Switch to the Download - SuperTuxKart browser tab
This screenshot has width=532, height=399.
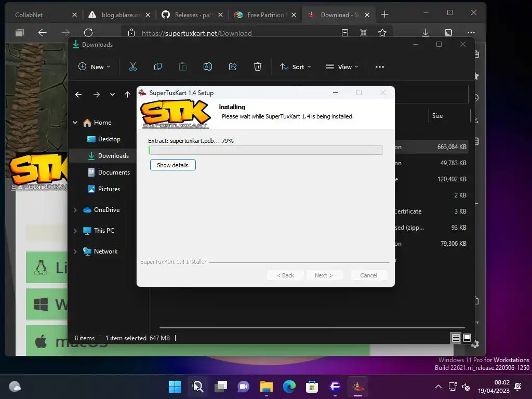[340, 15]
